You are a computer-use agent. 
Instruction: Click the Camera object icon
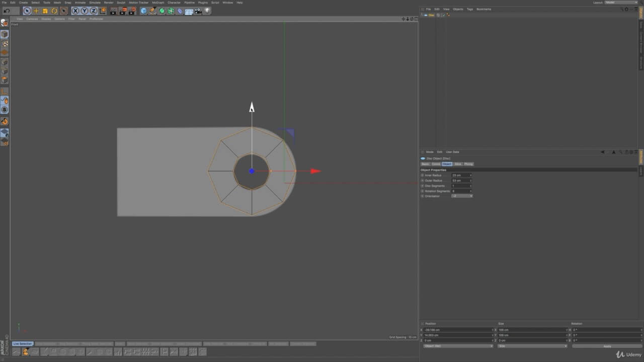(x=198, y=11)
